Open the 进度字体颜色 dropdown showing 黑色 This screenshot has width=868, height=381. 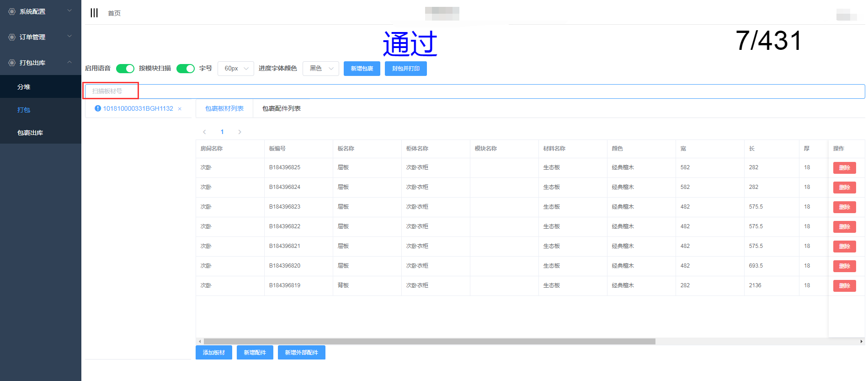(x=321, y=69)
